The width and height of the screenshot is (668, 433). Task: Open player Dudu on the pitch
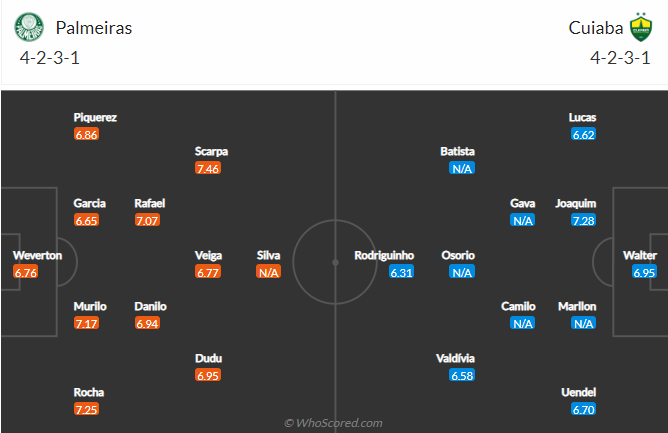208,358
